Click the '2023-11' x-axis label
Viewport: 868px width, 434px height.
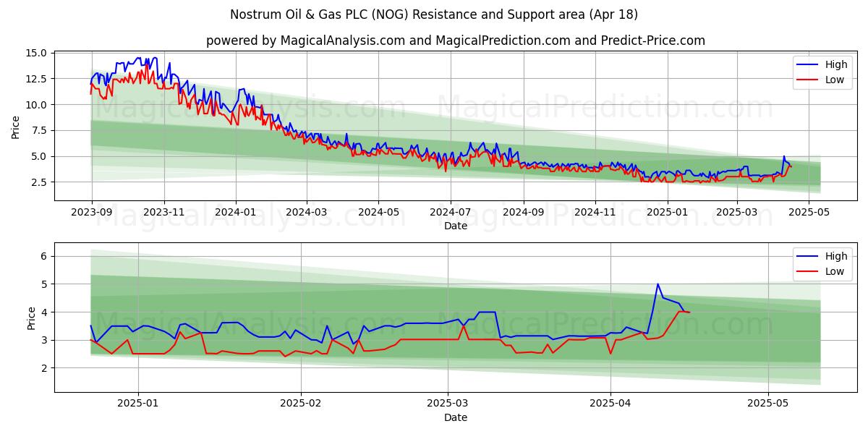point(164,212)
